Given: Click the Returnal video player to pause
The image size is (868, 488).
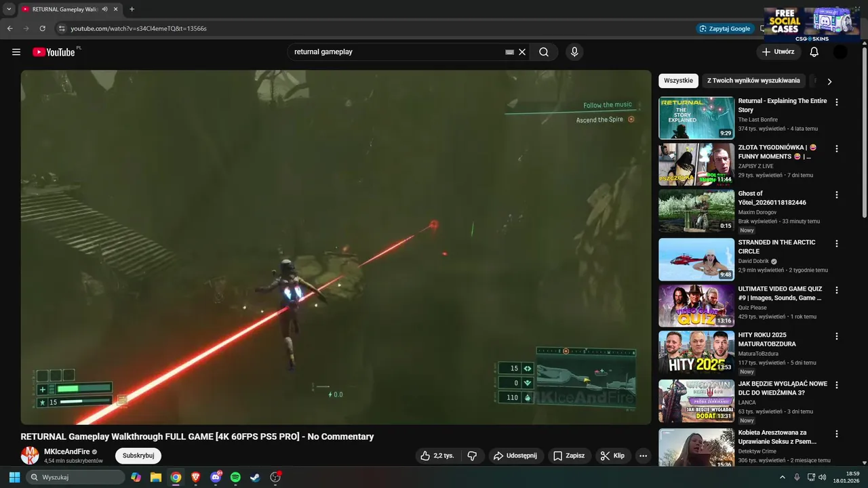Looking at the screenshot, I should (336, 247).
